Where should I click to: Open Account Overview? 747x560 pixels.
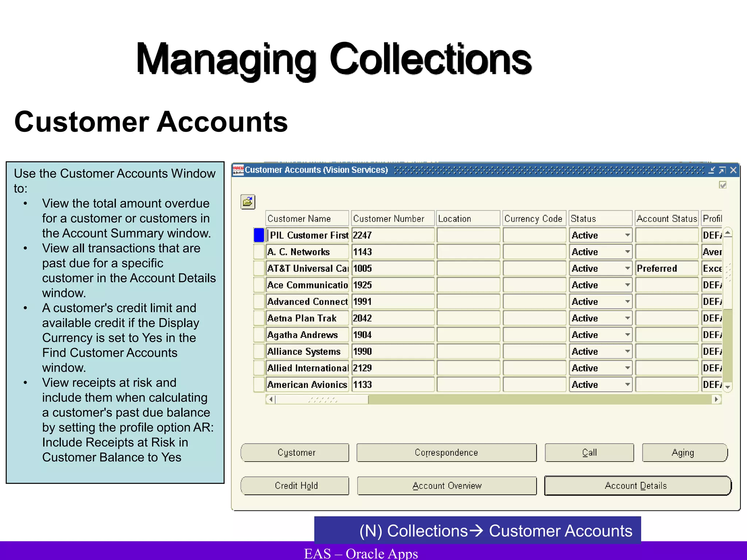[447, 486]
